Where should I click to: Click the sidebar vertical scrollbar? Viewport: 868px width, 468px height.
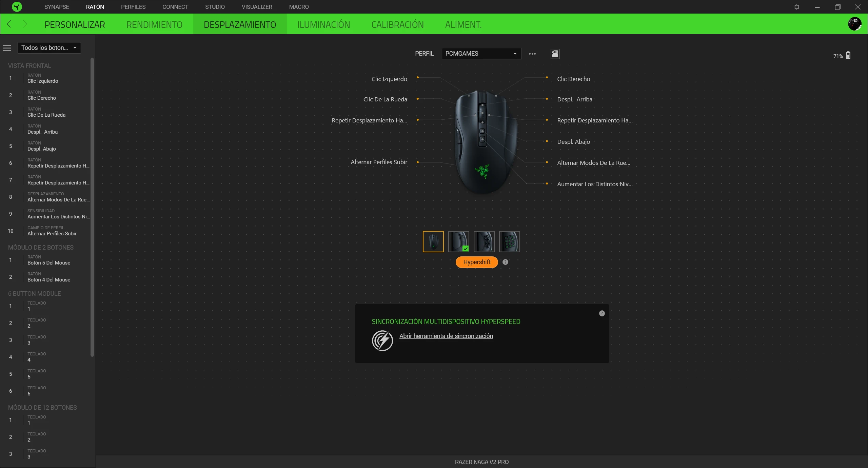pyautogui.click(x=92, y=207)
